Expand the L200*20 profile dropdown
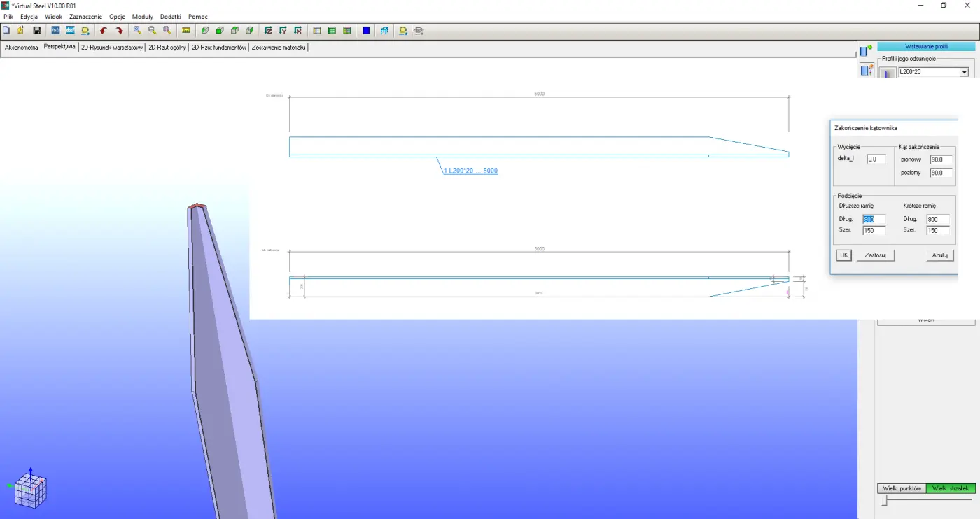The height and width of the screenshot is (519, 980). click(x=964, y=73)
